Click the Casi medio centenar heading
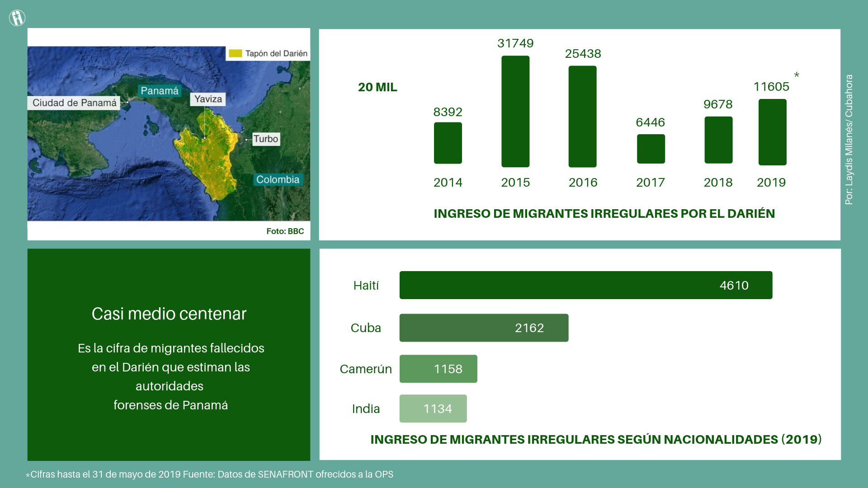Screen dimensions: 868x488 pyautogui.click(x=169, y=314)
